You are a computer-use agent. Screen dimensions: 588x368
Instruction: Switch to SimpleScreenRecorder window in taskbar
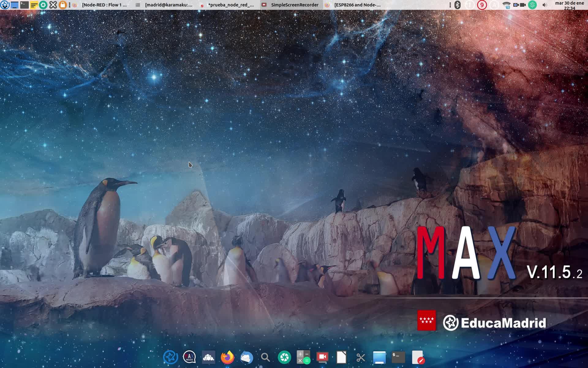294,5
